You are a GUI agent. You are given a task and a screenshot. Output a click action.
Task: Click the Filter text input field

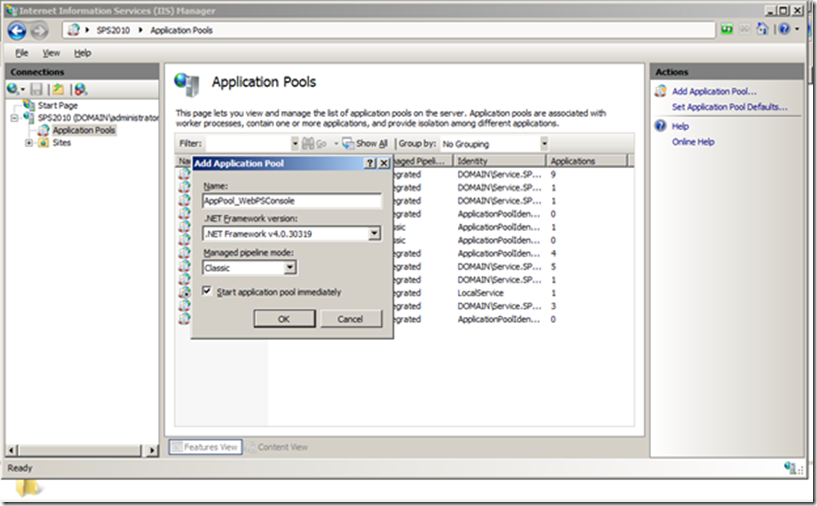tap(248, 143)
